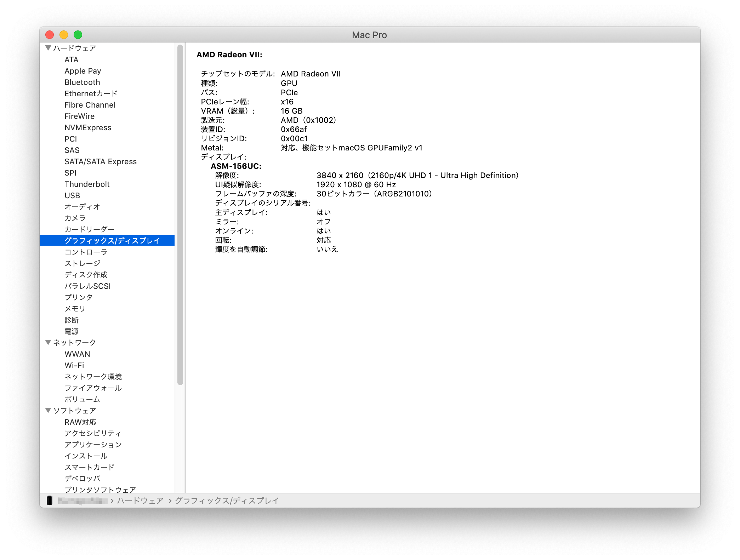The image size is (740, 560).
Task: Open アプリケーション under ソフトウェア
Action: 93,445
